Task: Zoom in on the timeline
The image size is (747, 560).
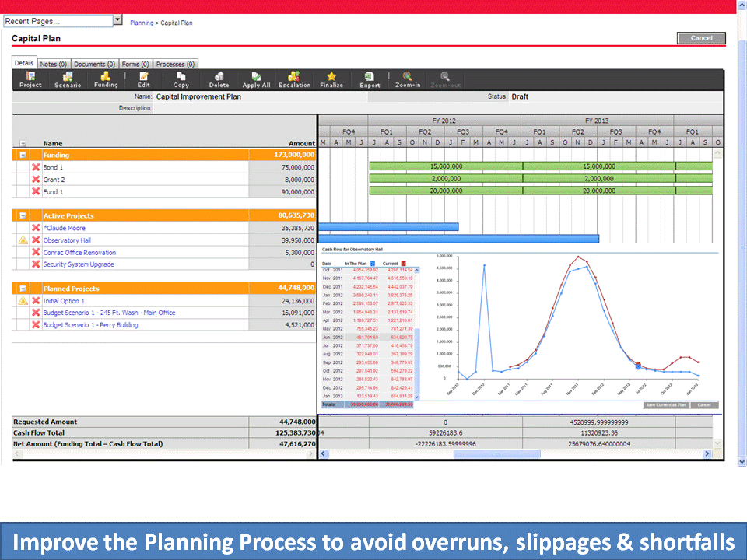Action: coord(407,79)
